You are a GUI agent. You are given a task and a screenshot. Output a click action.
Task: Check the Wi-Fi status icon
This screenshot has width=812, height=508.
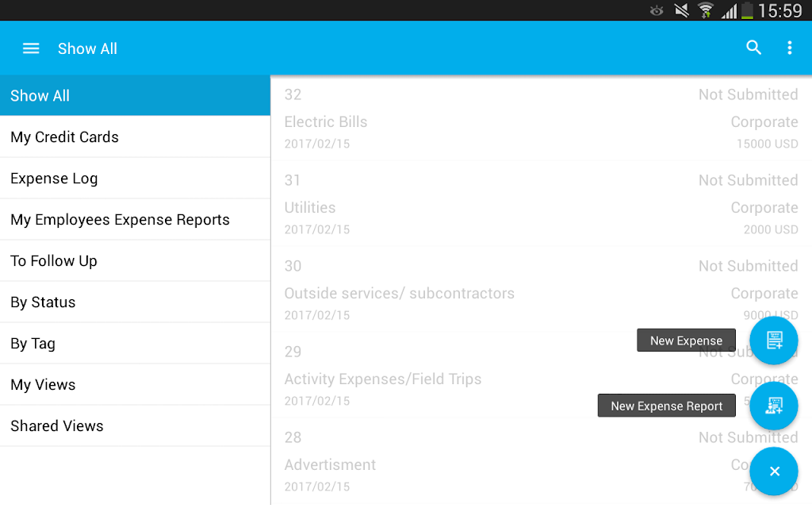tap(705, 10)
